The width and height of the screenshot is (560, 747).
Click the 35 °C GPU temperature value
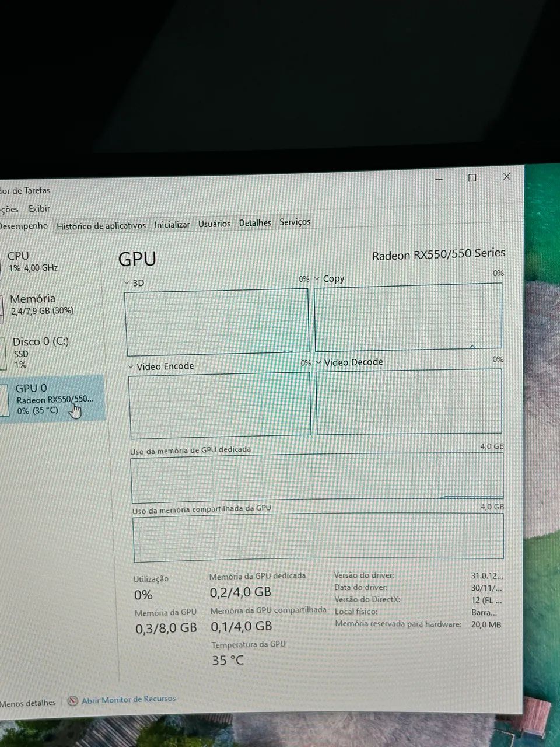(228, 661)
